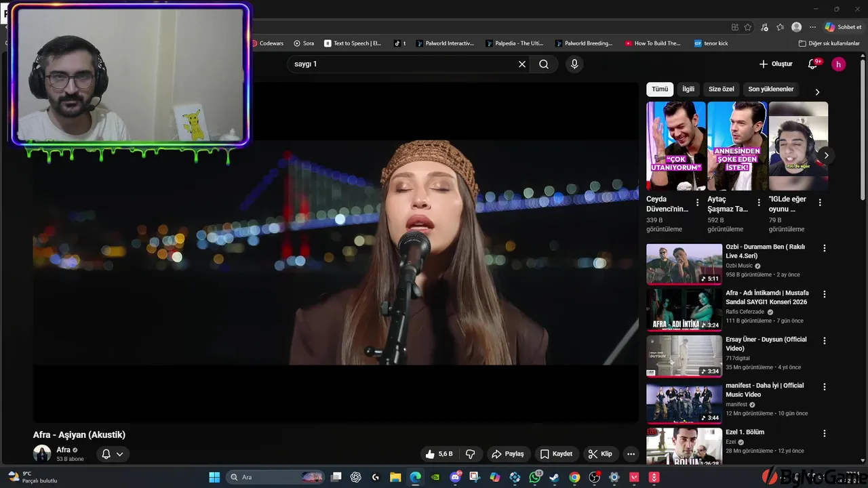Image resolution: width=868 pixels, height=488 pixels.
Task: Open the Aytaç Şaşmaz short thumbnail
Action: point(737,146)
